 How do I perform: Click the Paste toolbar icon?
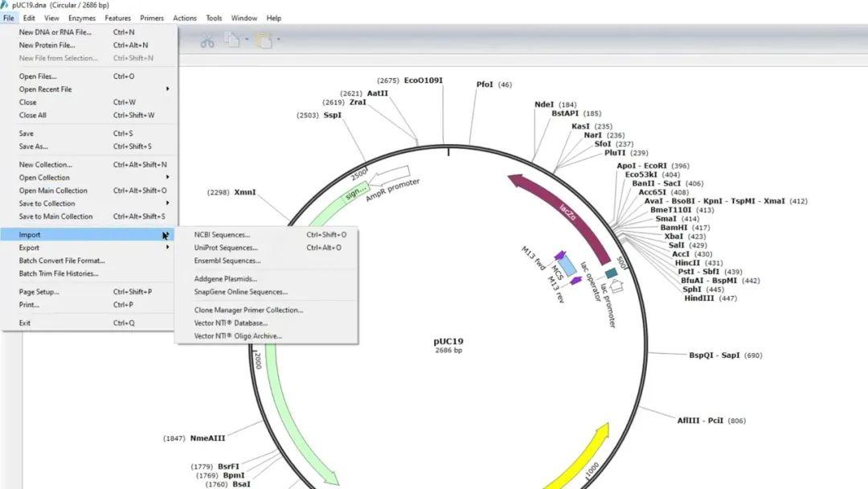pyautogui.click(x=264, y=39)
